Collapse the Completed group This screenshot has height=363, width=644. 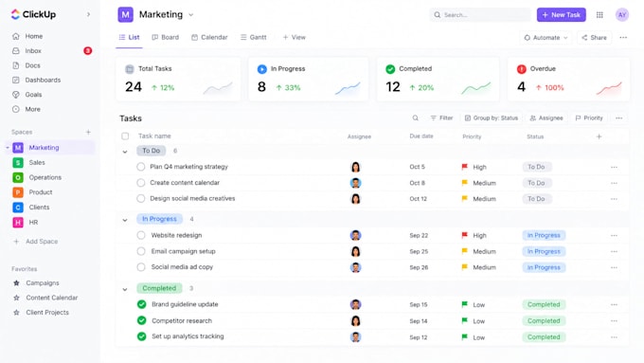coord(125,289)
